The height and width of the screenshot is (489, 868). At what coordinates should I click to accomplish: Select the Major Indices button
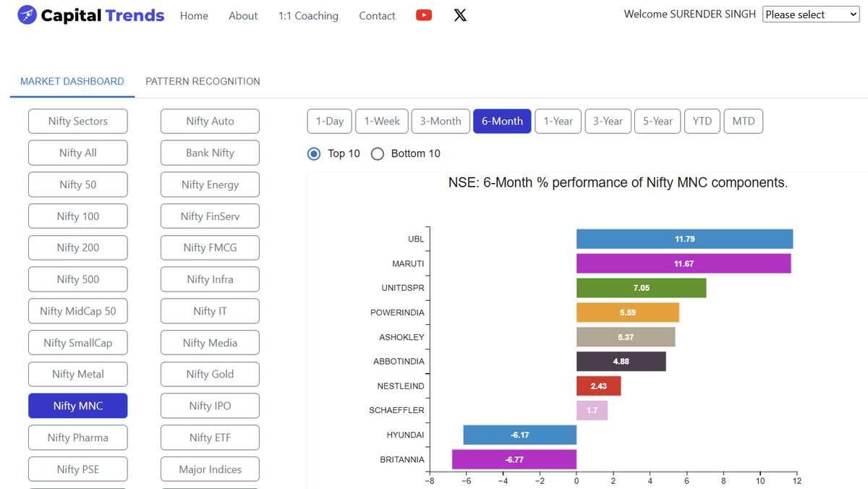[210, 469]
